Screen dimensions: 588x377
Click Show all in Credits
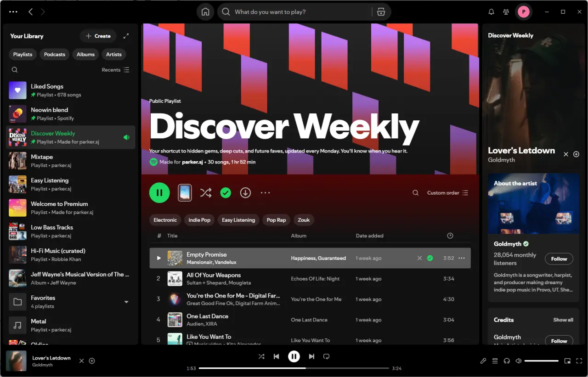(563, 320)
